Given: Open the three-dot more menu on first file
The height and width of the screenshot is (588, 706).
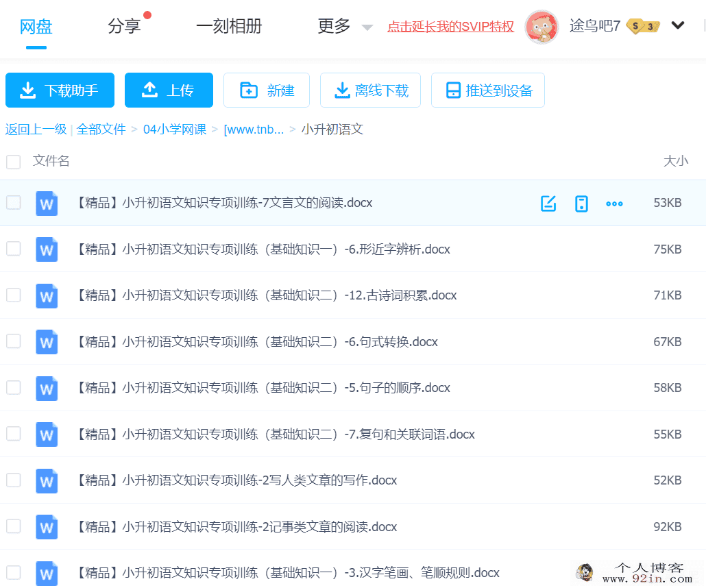Looking at the screenshot, I should point(614,204).
